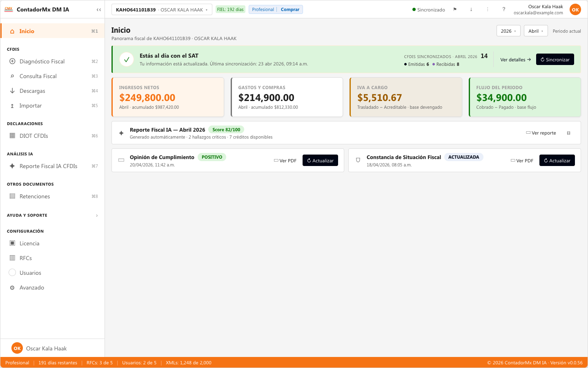
Task: Click the Consulta Fiscal magnifier icon
Action: (12, 76)
